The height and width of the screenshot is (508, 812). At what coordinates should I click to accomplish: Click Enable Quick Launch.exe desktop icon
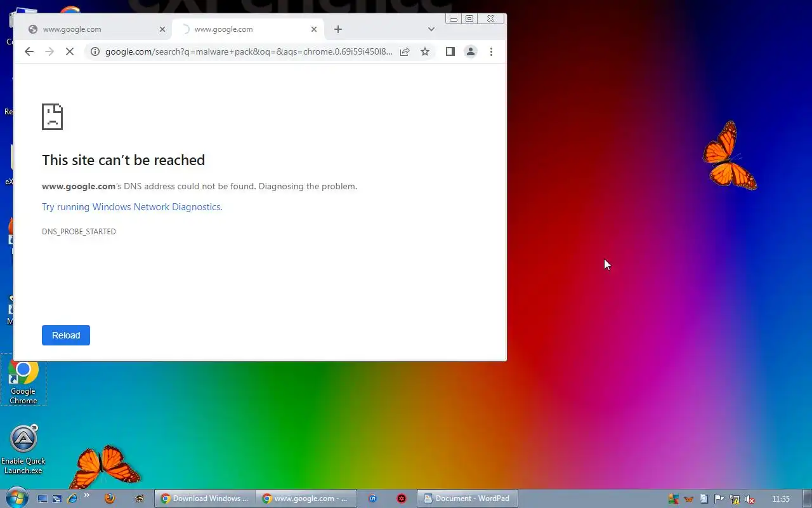coord(23,450)
